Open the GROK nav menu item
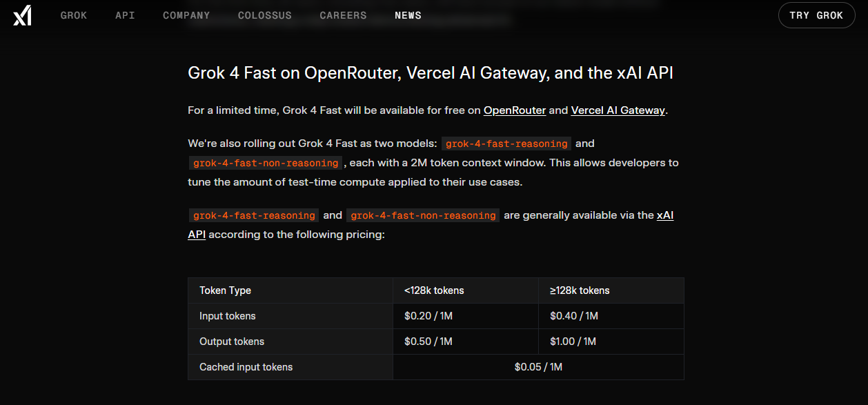Viewport: 868px width, 405px height. 74,15
